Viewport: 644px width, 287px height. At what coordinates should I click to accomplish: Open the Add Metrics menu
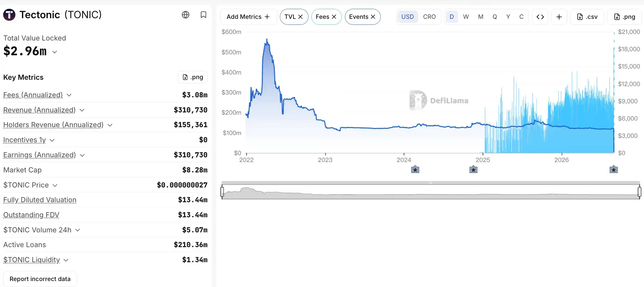click(x=248, y=17)
